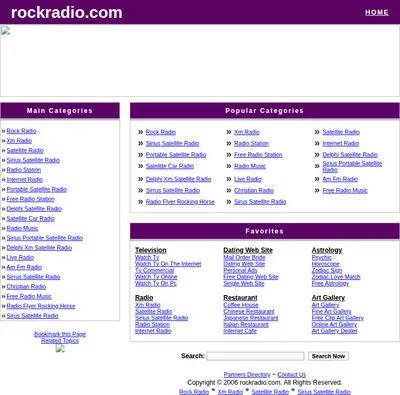Open Single Web Site link
Image resolution: width=400 pixels, height=395 pixels.
[x=244, y=284]
